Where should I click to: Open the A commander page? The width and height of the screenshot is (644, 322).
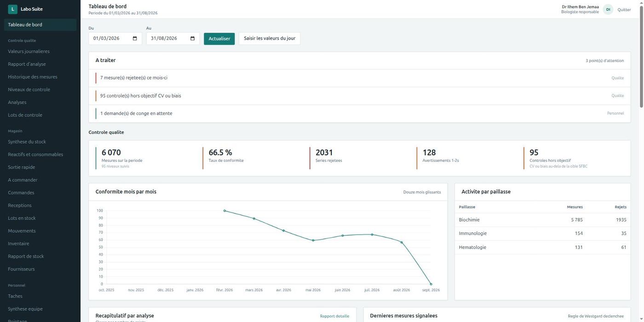point(23,180)
